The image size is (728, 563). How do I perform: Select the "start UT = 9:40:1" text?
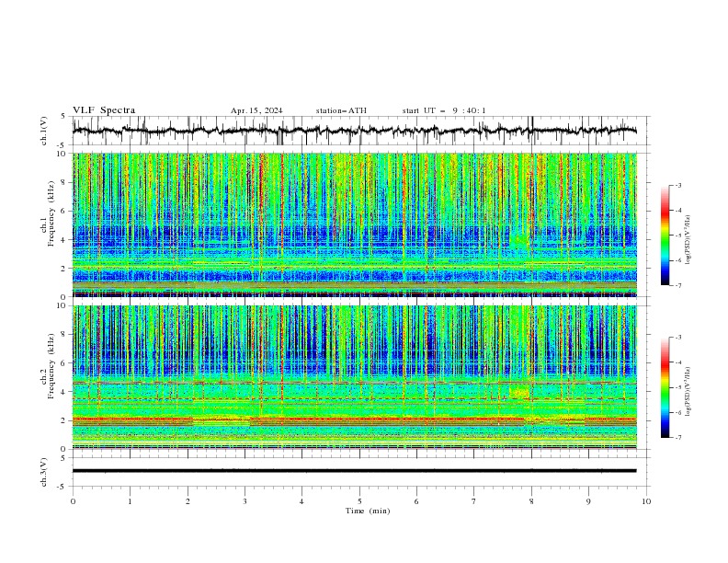[x=444, y=110]
